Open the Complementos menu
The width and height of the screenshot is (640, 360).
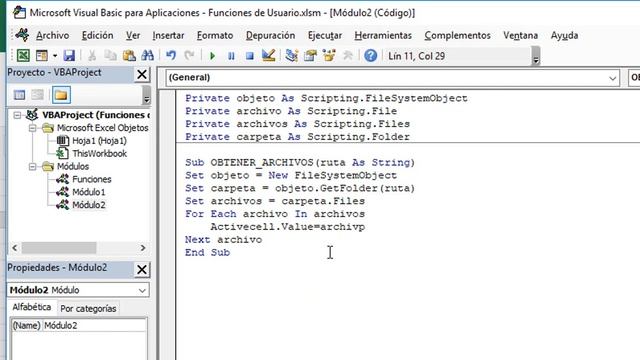[x=457, y=36]
